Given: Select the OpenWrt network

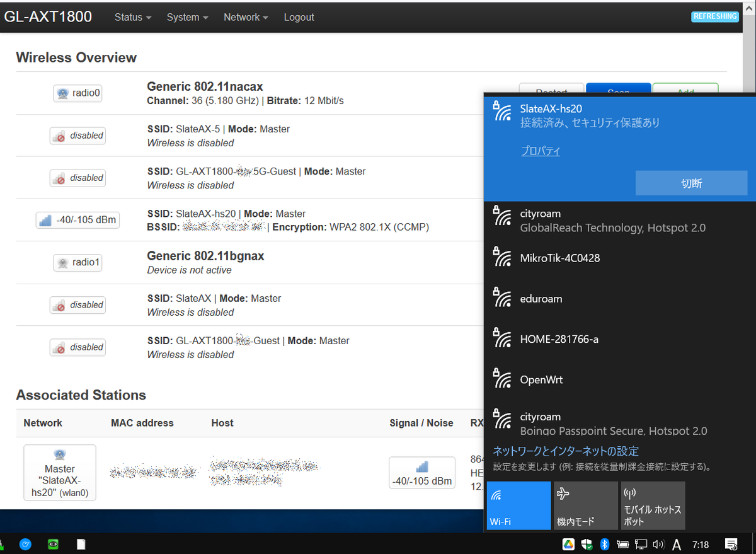Looking at the screenshot, I should 620,379.
